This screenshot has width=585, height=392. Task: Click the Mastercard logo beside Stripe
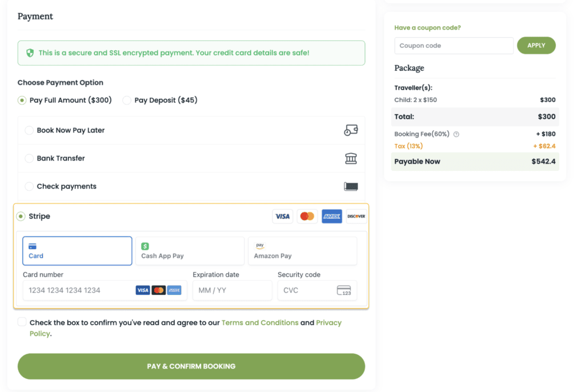tap(307, 216)
